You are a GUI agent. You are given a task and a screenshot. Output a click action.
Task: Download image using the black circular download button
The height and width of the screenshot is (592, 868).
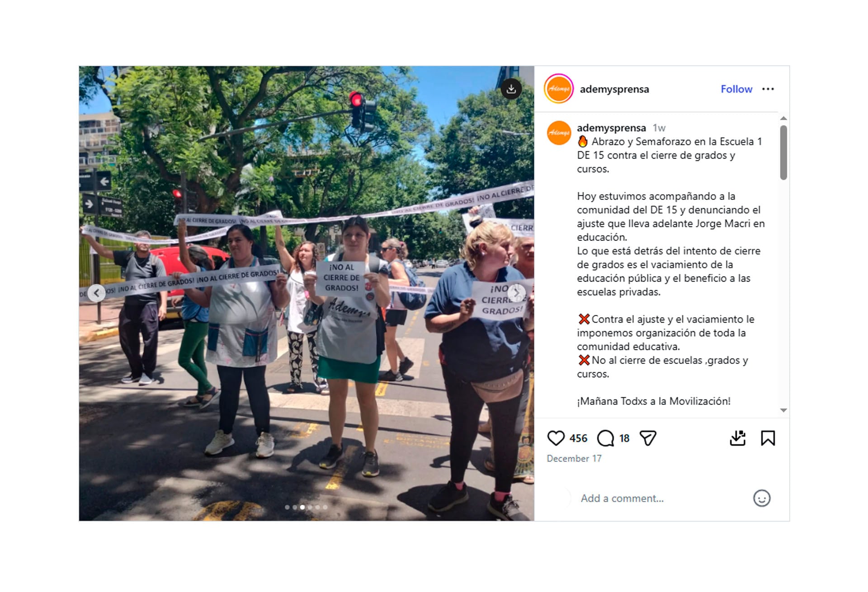pos(511,89)
